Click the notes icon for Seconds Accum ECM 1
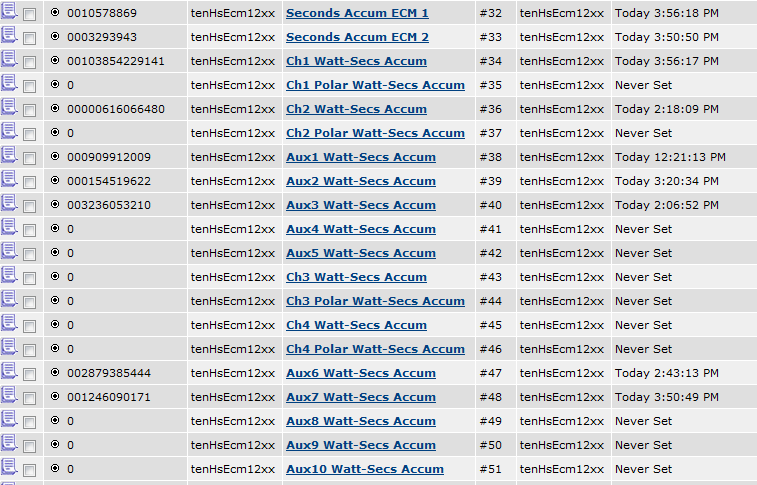This screenshot has width=757, height=485. [9, 13]
